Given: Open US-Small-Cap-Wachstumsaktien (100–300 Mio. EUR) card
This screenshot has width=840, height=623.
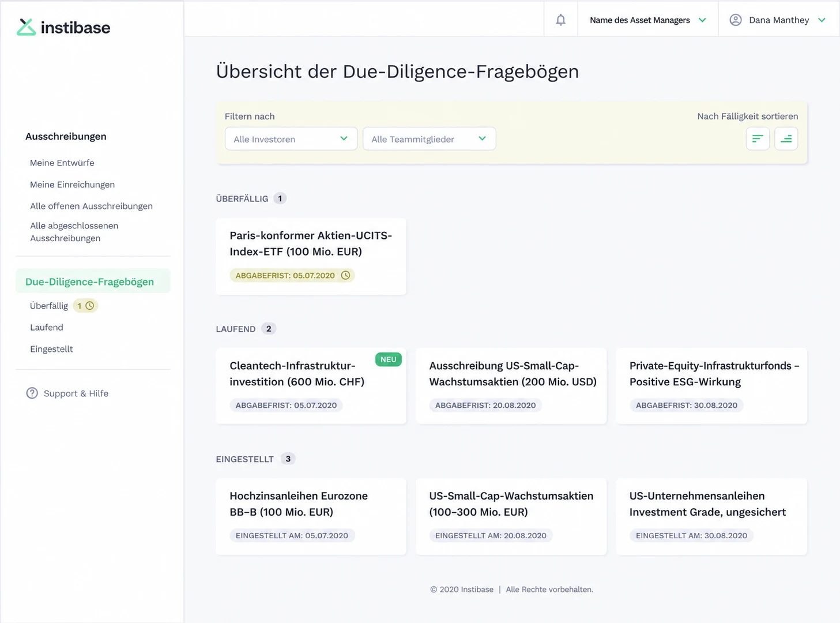Looking at the screenshot, I should click(511, 516).
